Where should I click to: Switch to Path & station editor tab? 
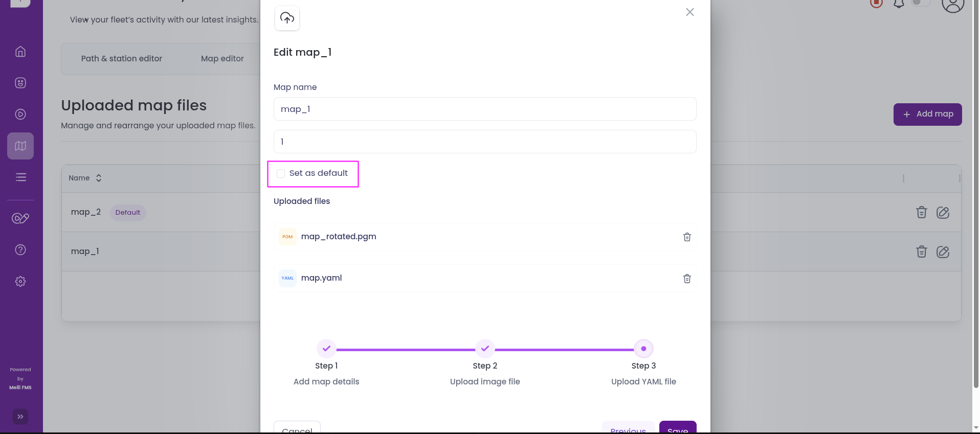(122, 59)
